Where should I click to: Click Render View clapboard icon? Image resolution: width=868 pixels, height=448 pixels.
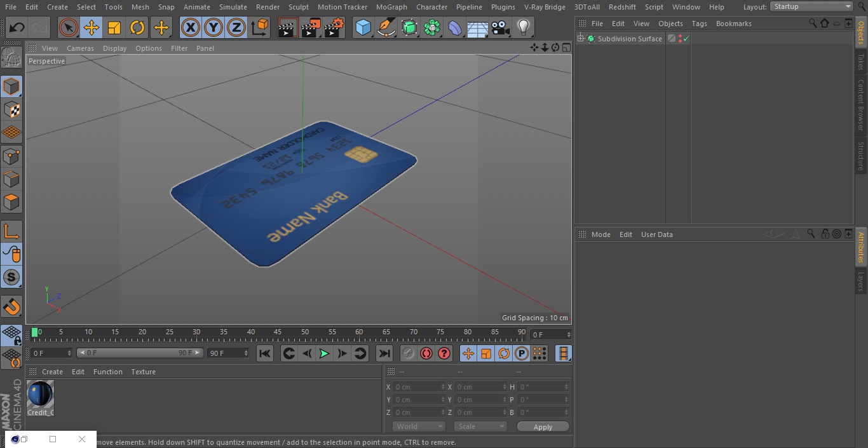point(288,27)
